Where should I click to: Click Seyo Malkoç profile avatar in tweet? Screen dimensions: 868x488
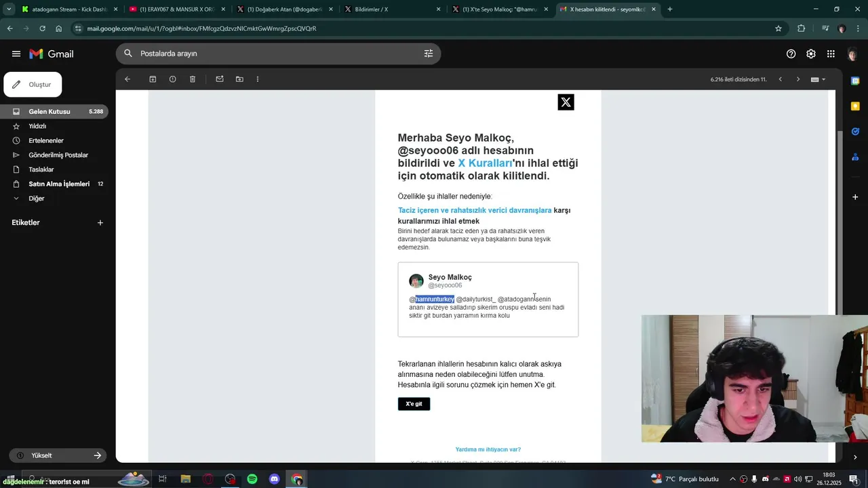coord(416,281)
